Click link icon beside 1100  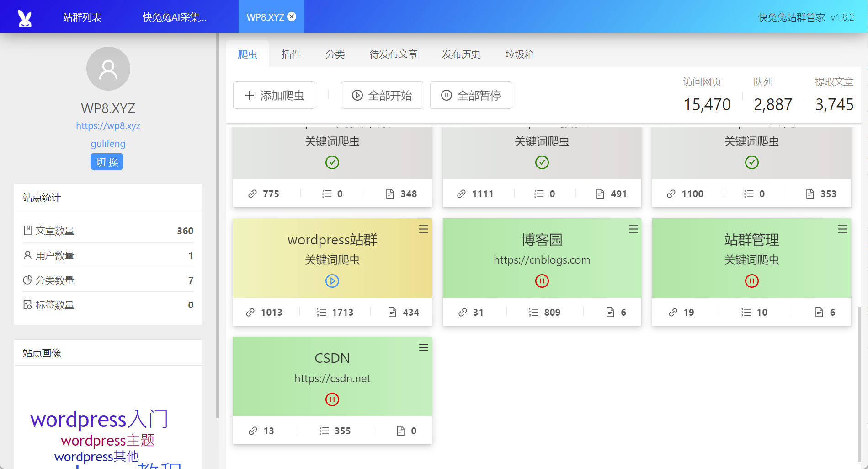click(671, 194)
